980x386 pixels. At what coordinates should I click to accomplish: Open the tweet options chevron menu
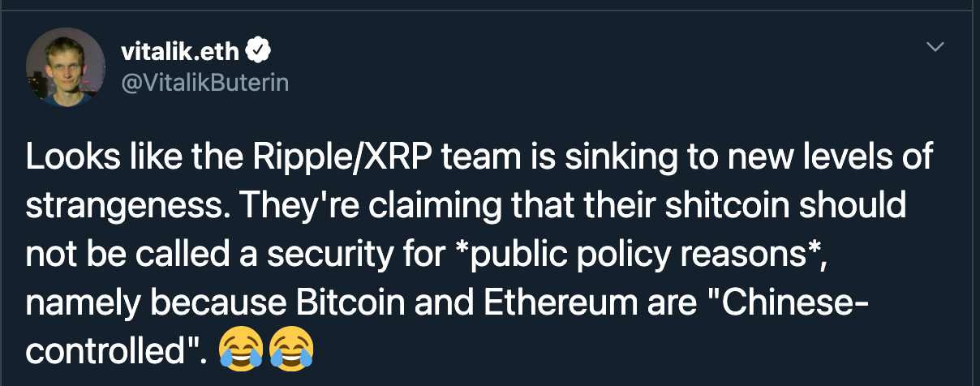point(935,47)
